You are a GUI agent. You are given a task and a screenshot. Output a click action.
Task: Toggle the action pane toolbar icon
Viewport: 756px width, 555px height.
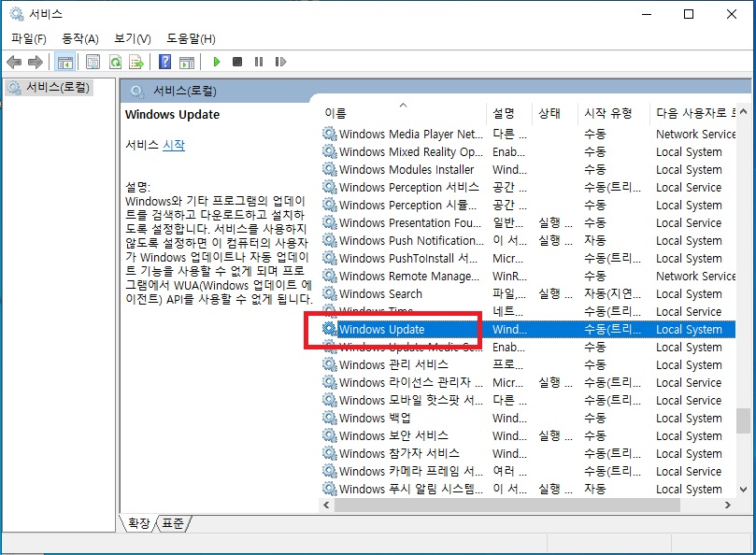tap(187, 62)
